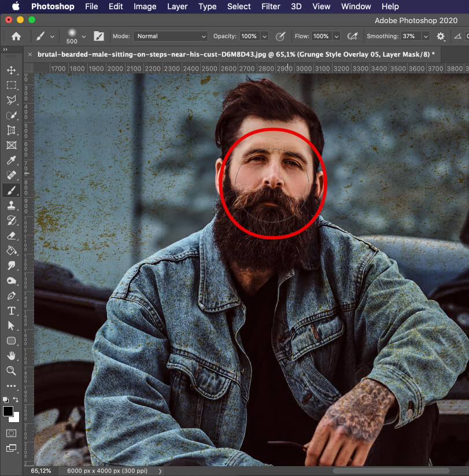The height and width of the screenshot is (476, 469).
Task: Switch to the Eraser tool
Action: [x=12, y=235]
